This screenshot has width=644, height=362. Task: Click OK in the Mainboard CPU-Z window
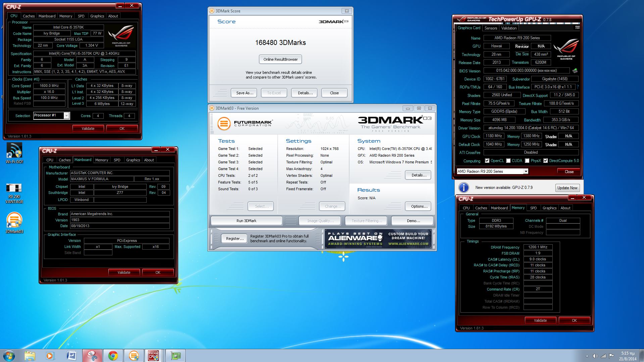(x=158, y=272)
